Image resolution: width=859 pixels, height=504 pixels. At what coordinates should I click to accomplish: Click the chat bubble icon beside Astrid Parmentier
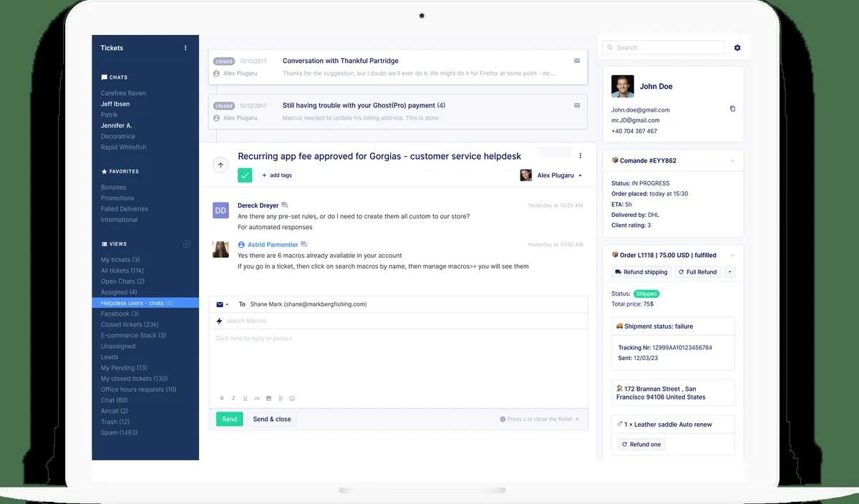pyautogui.click(x=304, y=245)
